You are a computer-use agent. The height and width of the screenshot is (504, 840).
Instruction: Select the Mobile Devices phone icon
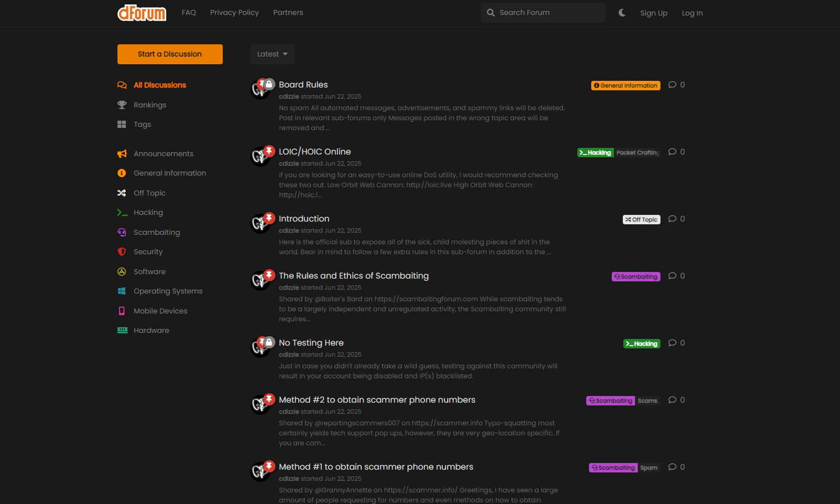point(122,311)
